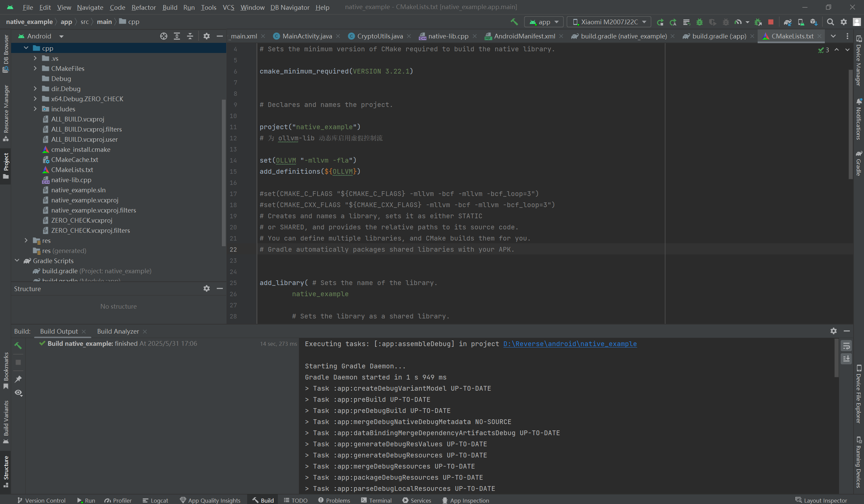This screenshot has width=864, height=504.
Task: Click the Make Project hammer icon
Action: point(514,22)
